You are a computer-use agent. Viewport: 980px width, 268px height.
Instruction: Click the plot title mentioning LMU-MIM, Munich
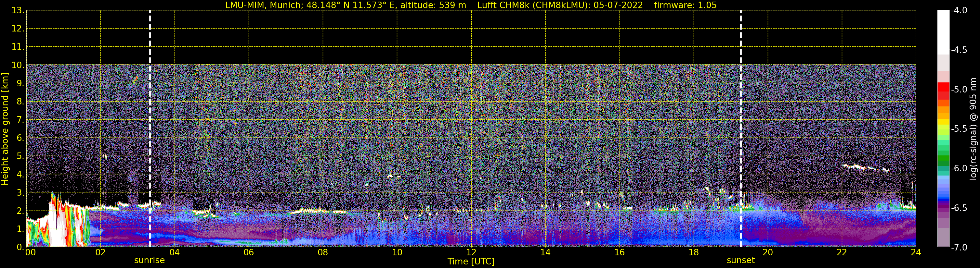471,5
